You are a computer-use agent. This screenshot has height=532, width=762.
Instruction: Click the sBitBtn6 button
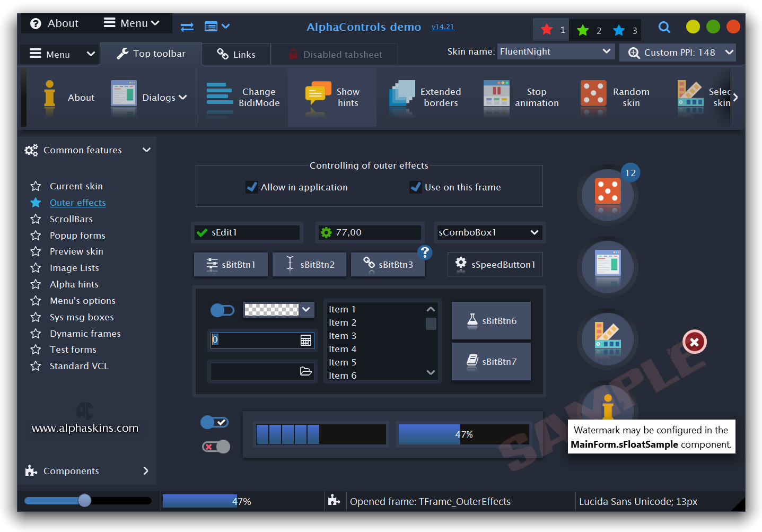point(491,321)
